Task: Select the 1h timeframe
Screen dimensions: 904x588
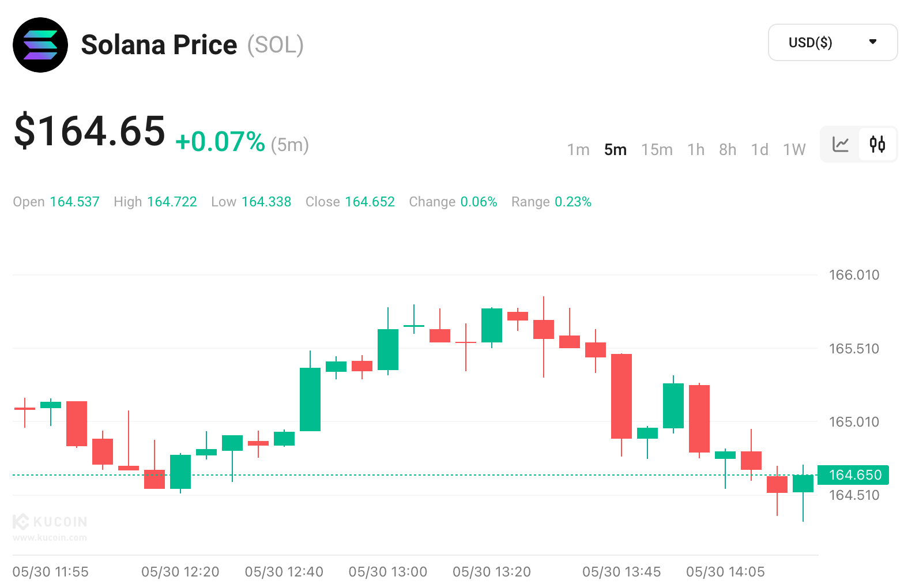Action: (696, 150)
